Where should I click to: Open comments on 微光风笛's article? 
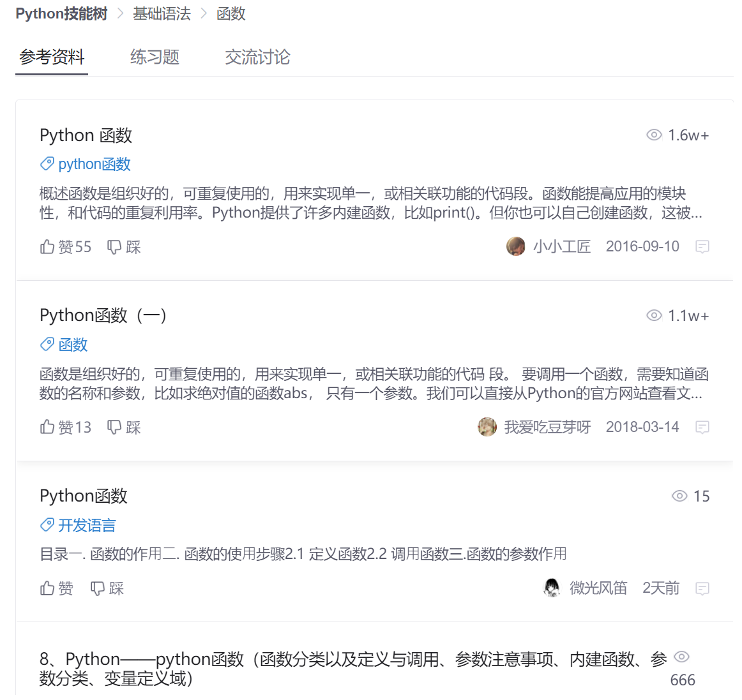pos(702,588)
